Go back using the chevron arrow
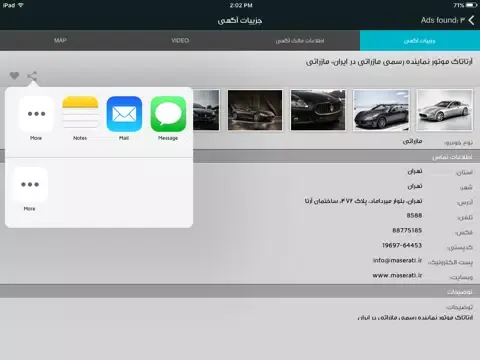480x360 pixels. click(471, 20)
